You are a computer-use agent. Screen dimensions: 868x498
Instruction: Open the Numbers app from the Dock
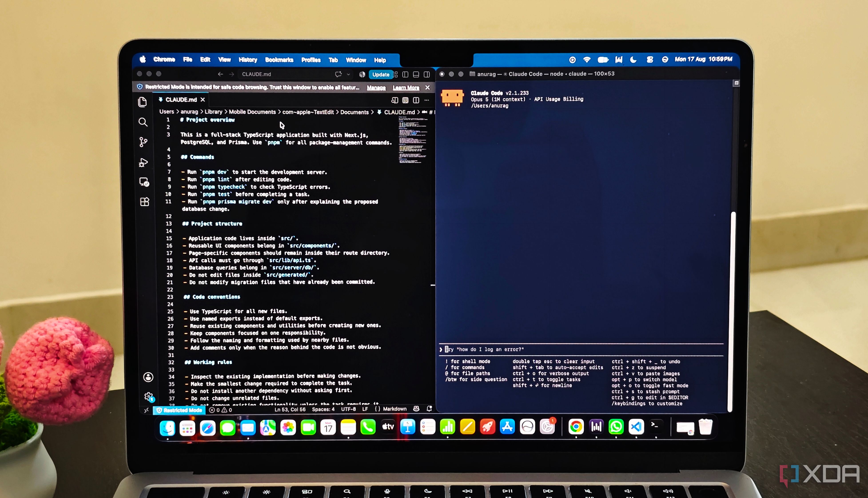(448, 427)
